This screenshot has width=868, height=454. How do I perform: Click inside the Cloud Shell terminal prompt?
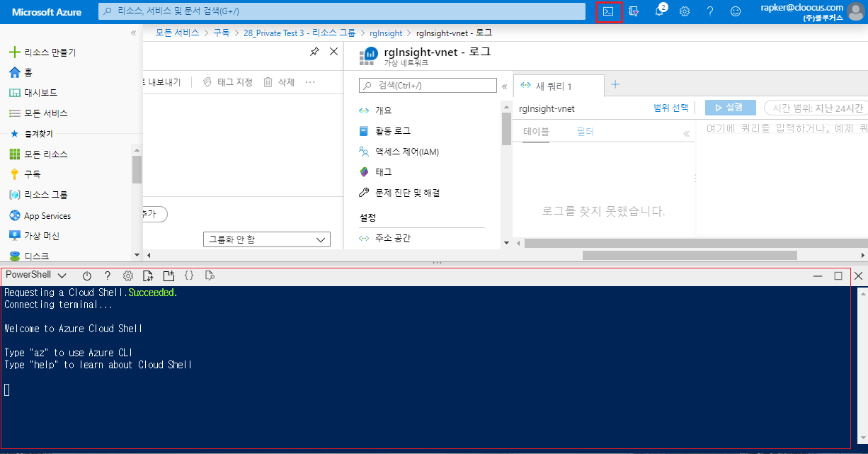[x=7, y=390]
